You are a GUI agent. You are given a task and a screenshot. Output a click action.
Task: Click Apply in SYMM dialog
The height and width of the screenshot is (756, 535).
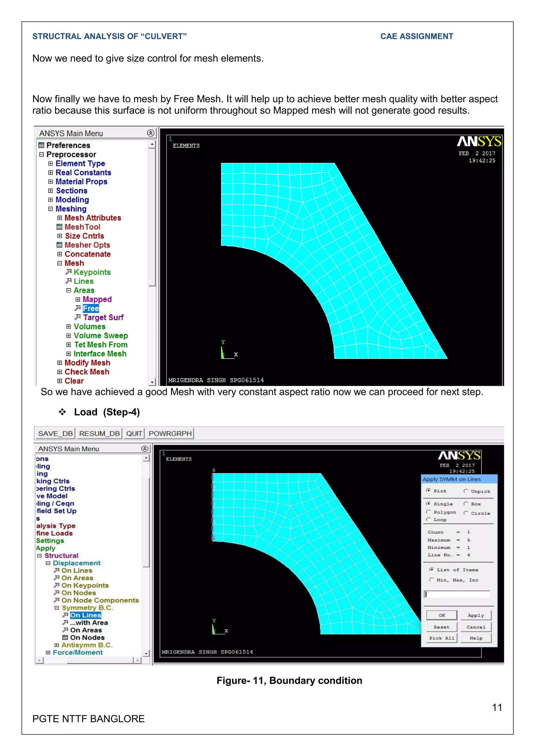(476, 615)
